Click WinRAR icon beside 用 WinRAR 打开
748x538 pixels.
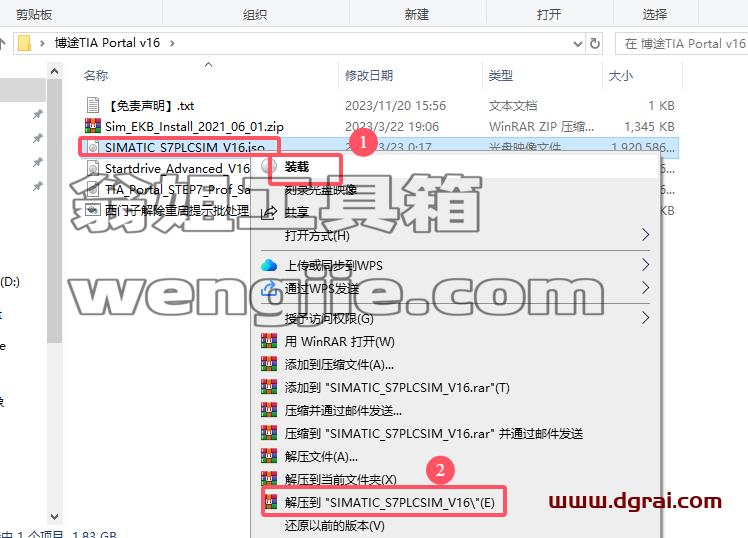pos(269,341)
